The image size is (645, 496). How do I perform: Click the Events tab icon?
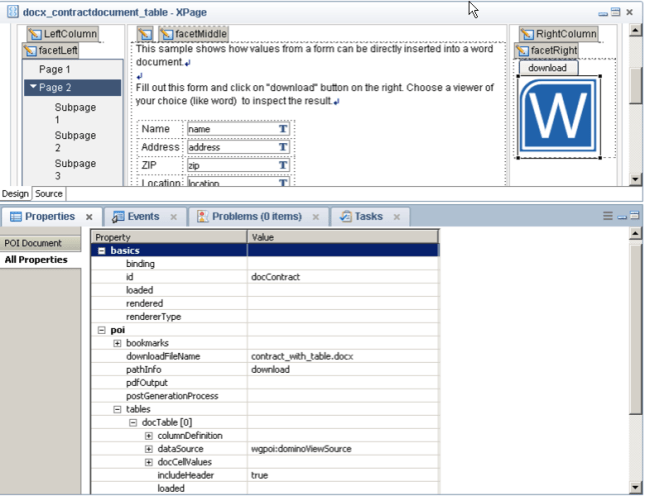[x=118, y=217]
